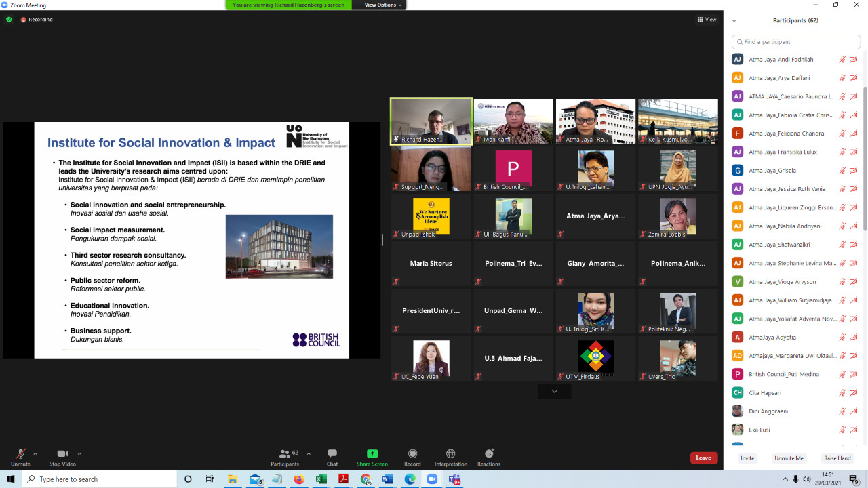
Task: Click video-off icon for Atma Jaya_Grisela
Action: tap(854, 170)
